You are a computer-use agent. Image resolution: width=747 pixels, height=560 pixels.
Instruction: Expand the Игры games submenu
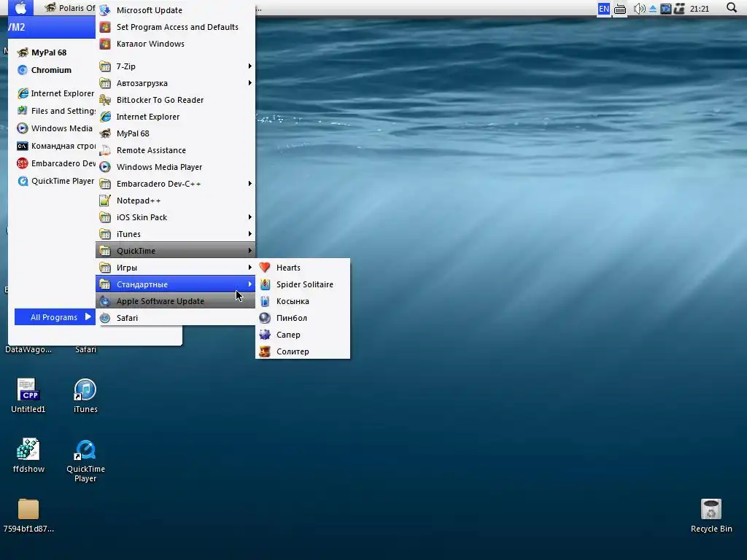click(x=175, y=268)
